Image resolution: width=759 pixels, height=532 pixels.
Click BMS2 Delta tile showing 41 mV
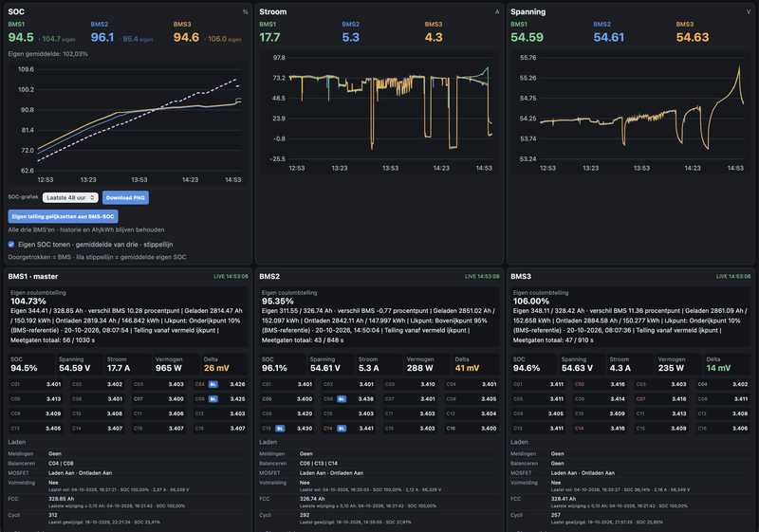[475, 364]
